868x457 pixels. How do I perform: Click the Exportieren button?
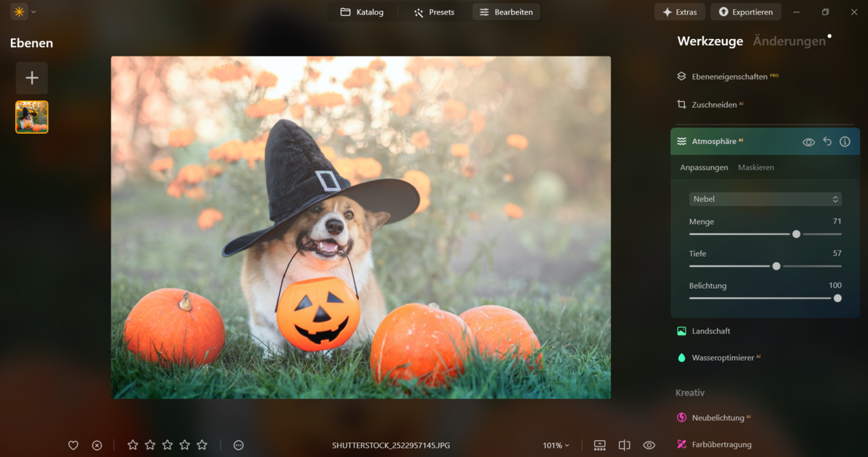746,12
